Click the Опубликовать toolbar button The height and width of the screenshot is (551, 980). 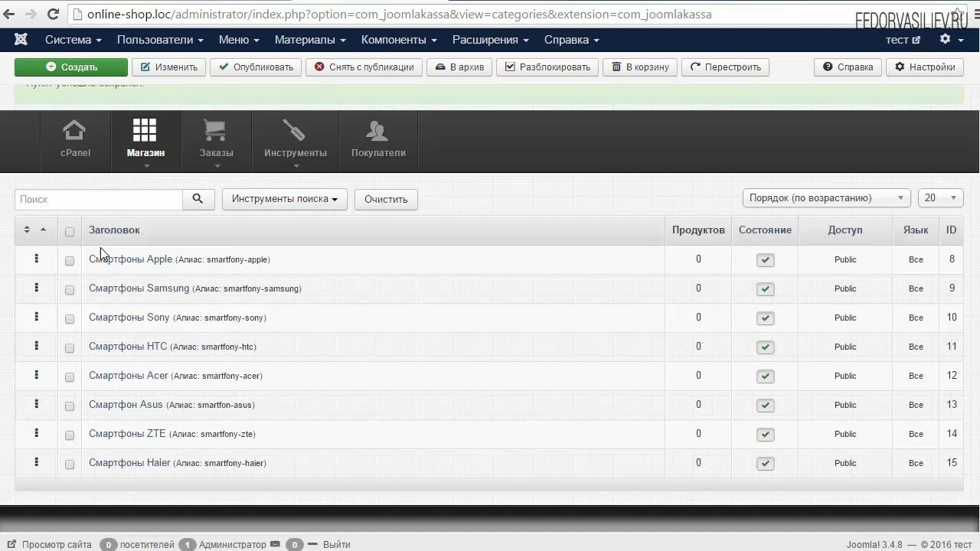pos(256,67)
